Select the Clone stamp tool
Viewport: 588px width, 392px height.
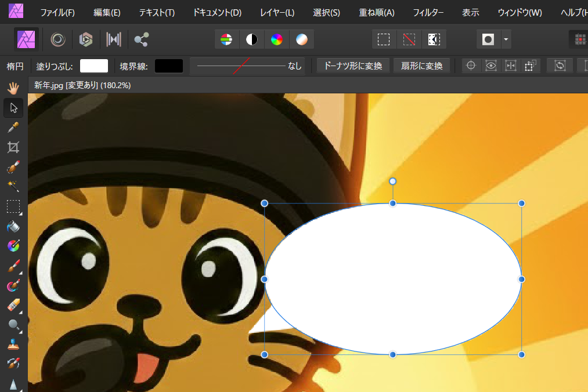[13, 344]
